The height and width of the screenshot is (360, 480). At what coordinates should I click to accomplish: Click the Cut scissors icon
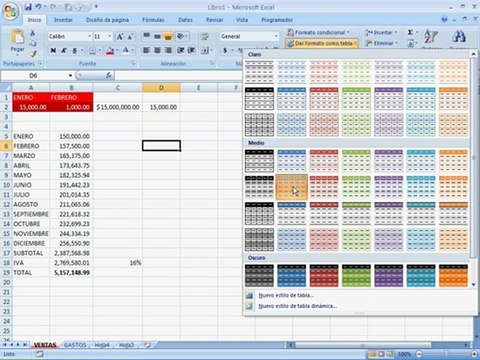tap(33, 33)
